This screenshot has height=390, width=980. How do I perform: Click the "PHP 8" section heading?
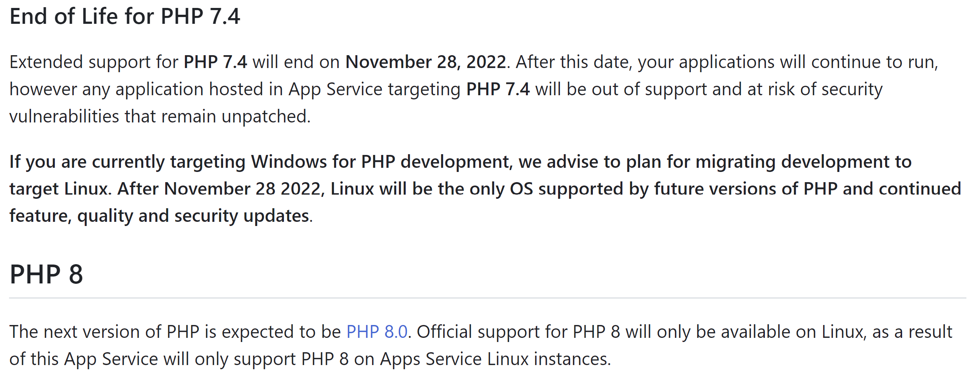(x=46, y=274)
